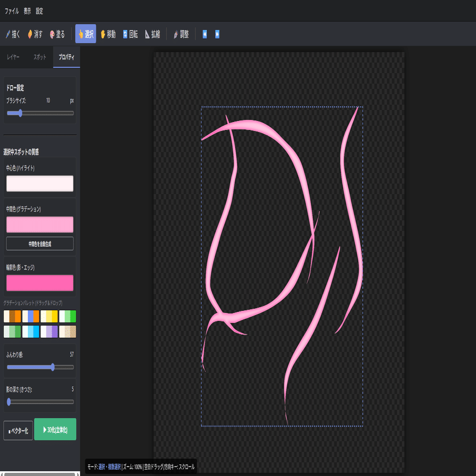Screen dimensions: 476x476
Task: Pick the beige-tan gradient palette swatch
Action: 68,331
